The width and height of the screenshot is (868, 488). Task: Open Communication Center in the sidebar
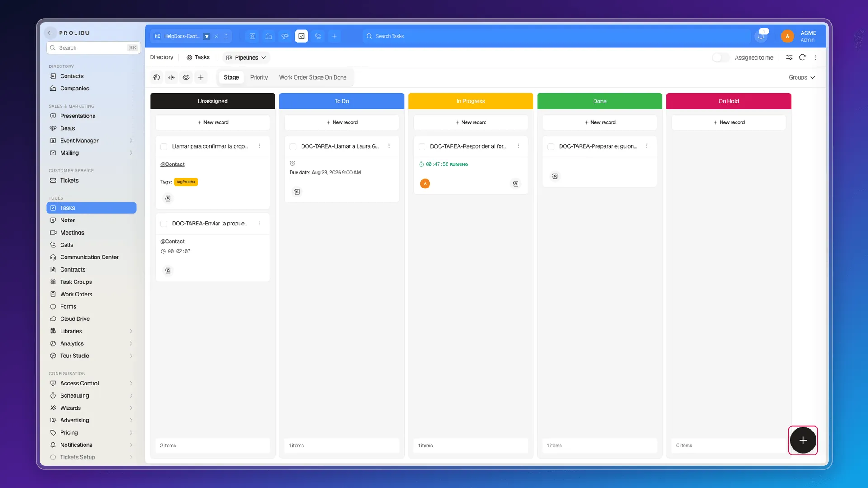(91, 257)
